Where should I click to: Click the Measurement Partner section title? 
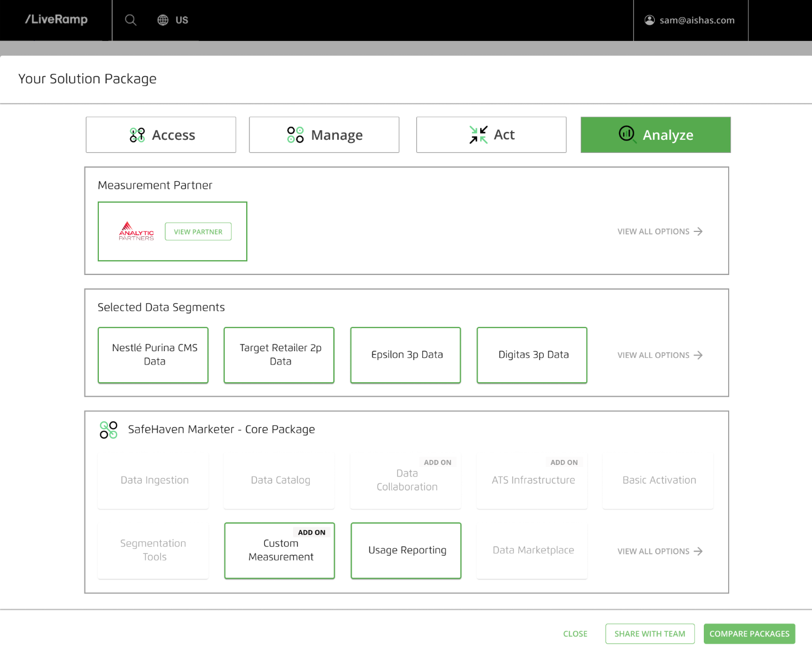155,186
